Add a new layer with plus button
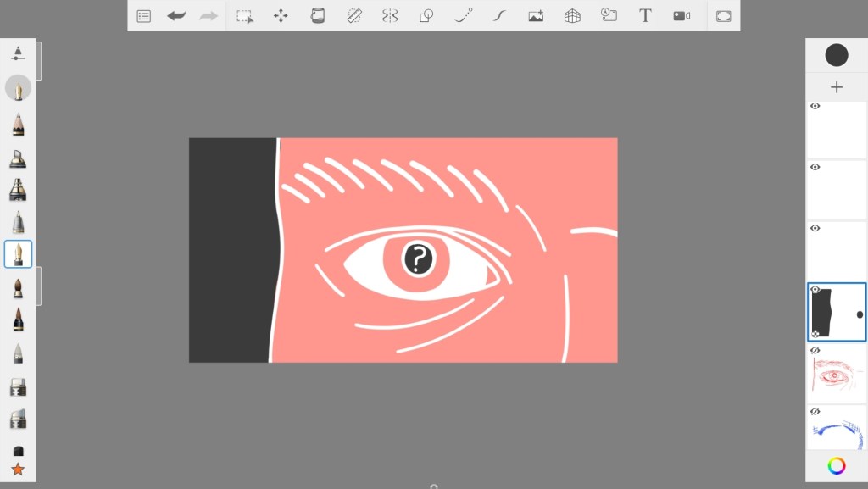 pyautogui.click(x=837, y=87)
